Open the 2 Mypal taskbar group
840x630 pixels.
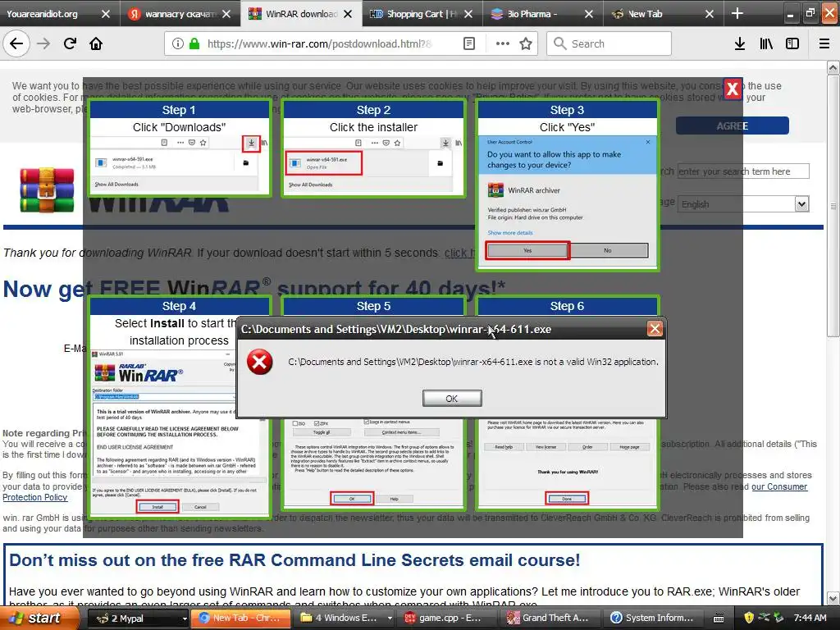(138, 619)
